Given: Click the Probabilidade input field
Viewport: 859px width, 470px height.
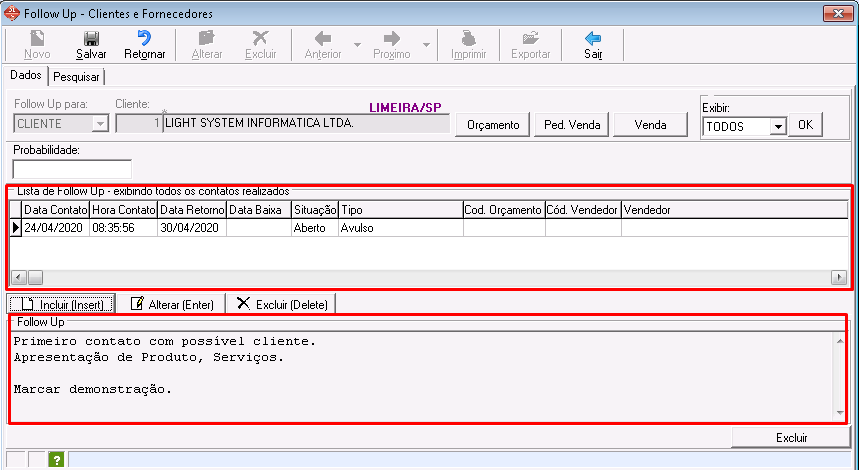Looking at the screenshot, I should tap(72, 169).
